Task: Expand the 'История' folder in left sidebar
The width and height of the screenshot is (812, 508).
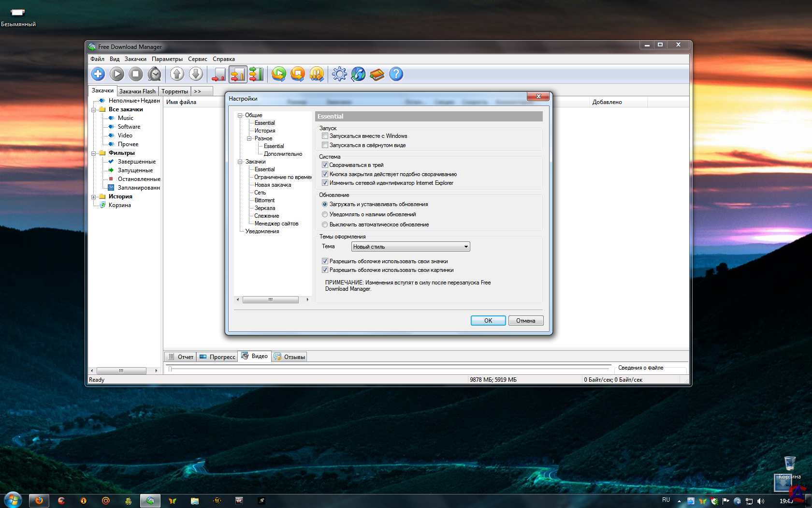Action: 94,196
